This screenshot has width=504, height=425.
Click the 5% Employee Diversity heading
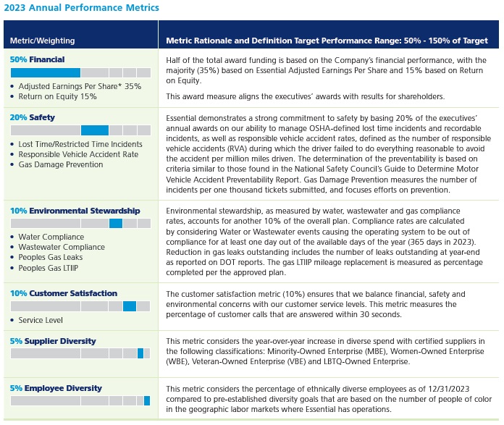click(56, 388)
